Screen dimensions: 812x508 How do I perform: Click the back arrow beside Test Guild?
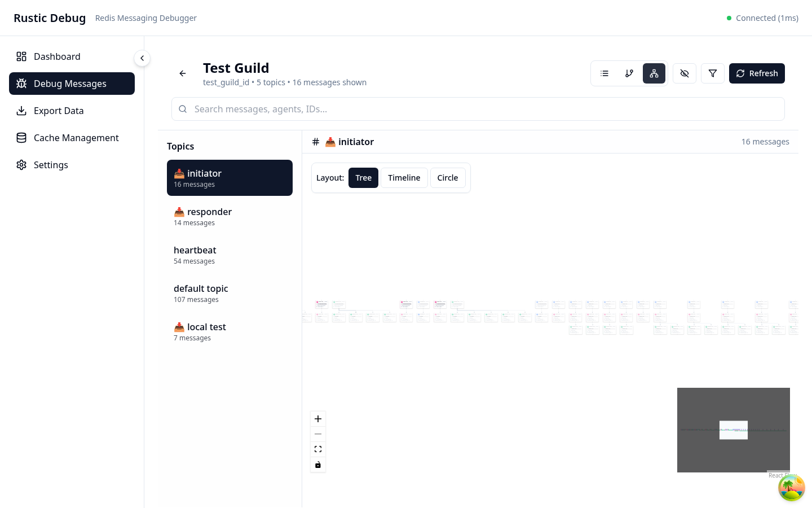tap(183, 73)
